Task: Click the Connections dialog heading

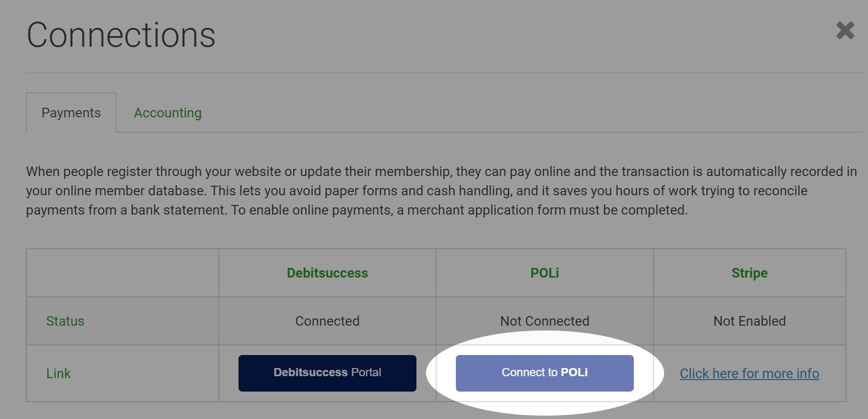Action: pyautogui.click(x=121, y=35)
